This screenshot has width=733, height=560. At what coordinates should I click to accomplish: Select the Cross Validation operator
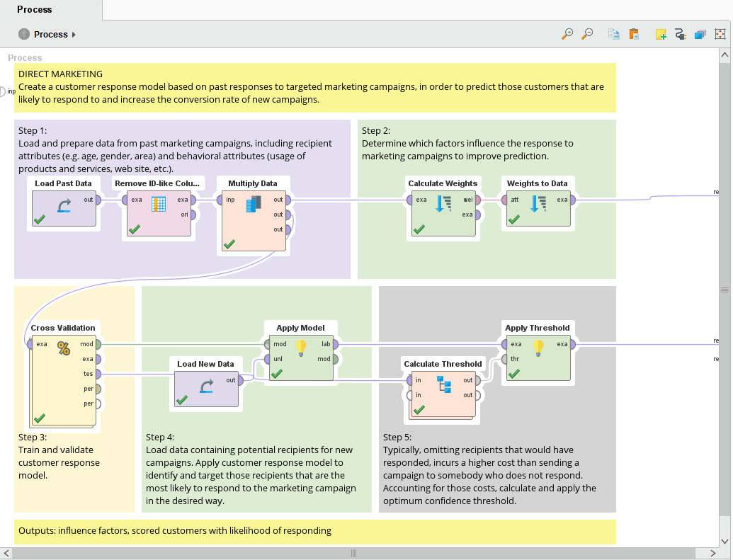tap(63, 379)
